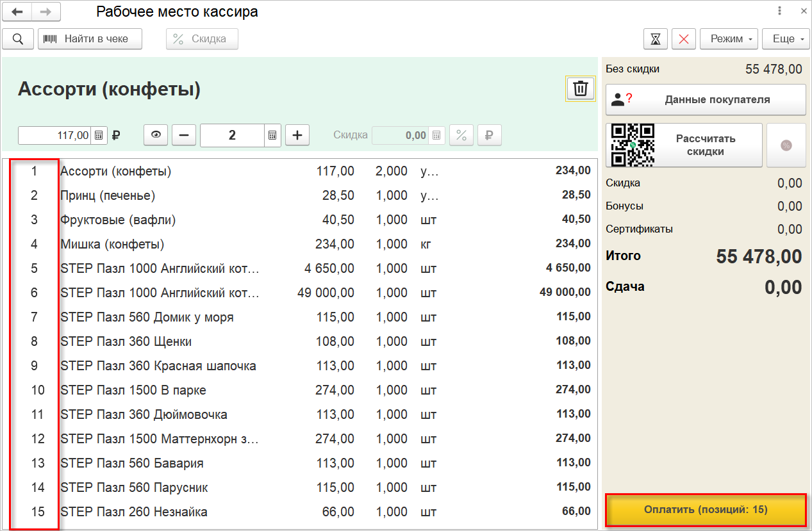The width and height of the screenshot is (812, 531).
Task: Click the Сдача value 0,00
Action: [x=783, y=287]
